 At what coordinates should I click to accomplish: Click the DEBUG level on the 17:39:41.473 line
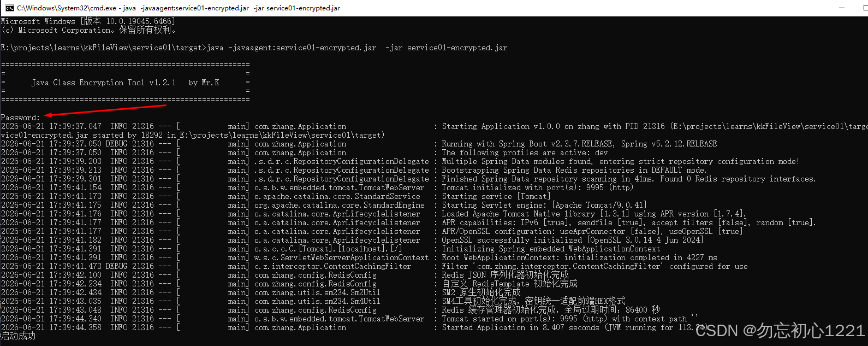[117, 266]
